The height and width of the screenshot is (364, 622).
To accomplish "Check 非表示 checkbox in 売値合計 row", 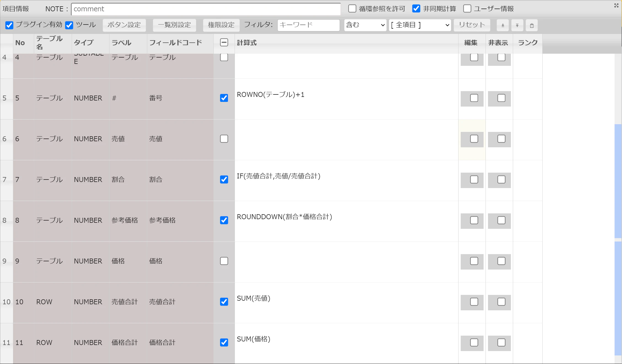I will click(x=501, y=302).
